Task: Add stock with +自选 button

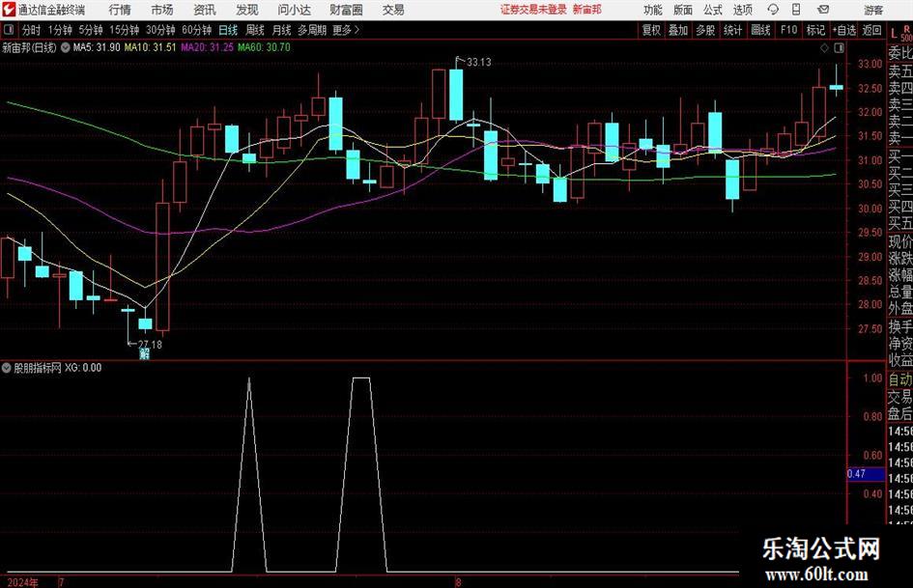Action: click(843, 30)
